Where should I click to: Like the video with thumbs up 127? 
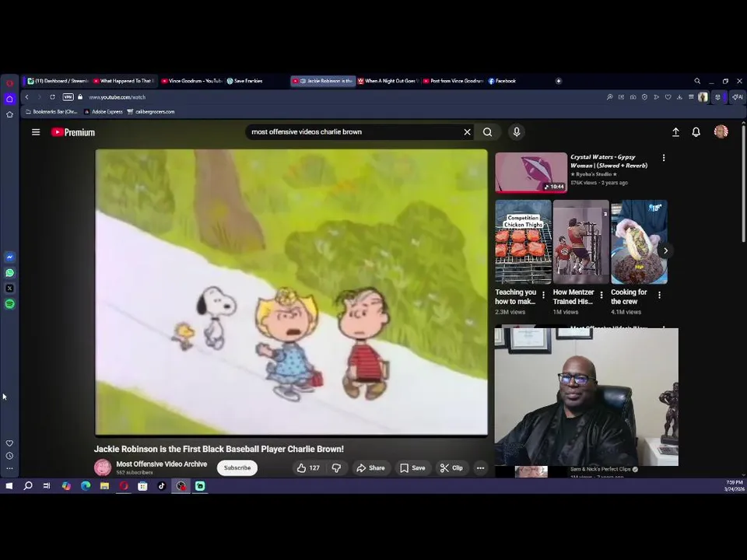(x=308, y=468)
